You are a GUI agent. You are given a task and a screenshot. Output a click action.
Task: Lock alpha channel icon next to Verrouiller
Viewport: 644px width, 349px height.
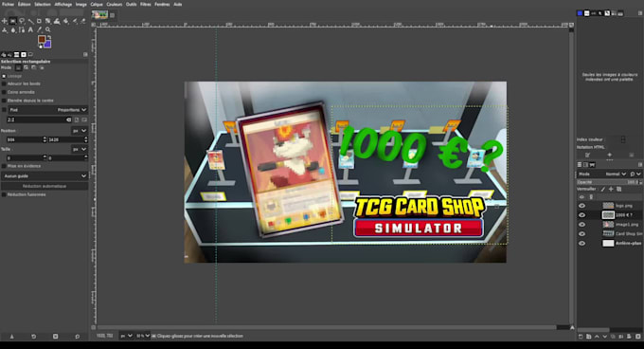pos(619,189)
